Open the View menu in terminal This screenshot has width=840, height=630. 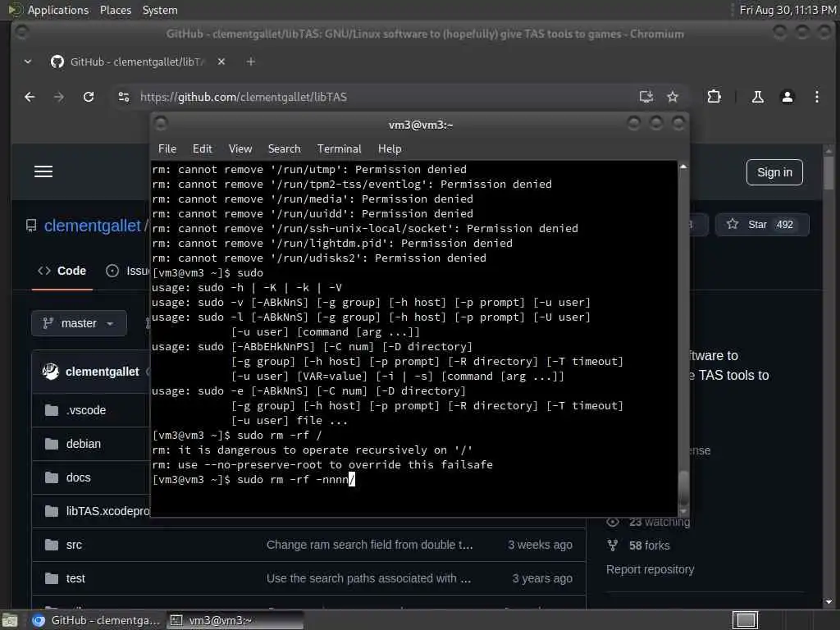click(240, 149)
